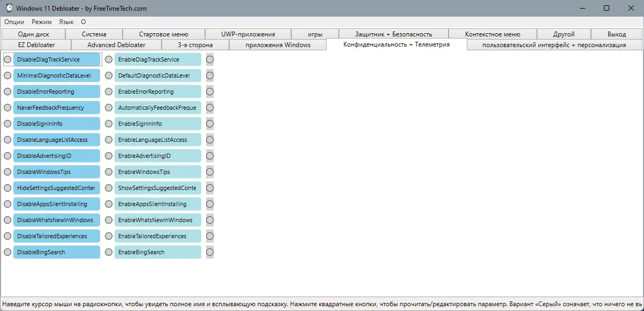This screenshot has height=311, width=644.
Task: Open the Режим menu
Action: point(42,22)
